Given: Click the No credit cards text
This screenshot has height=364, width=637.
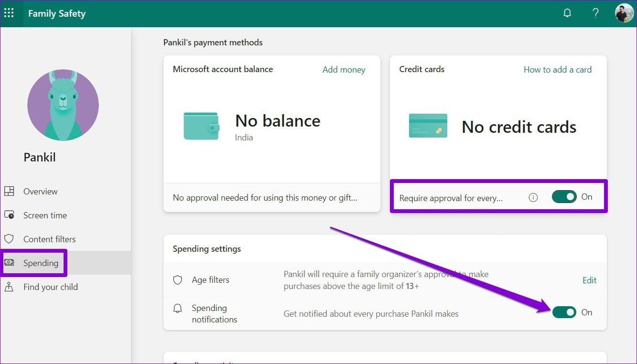Looking at the screenshot, I should [x=519, y=127].
